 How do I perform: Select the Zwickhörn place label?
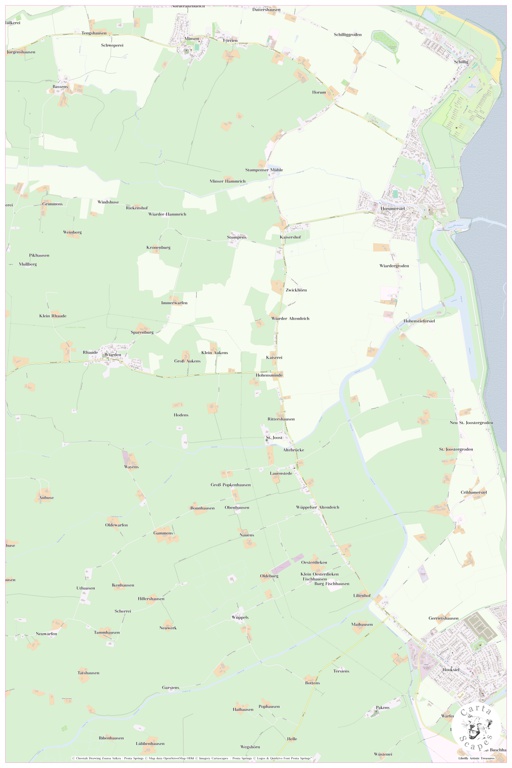click(296, 290)
